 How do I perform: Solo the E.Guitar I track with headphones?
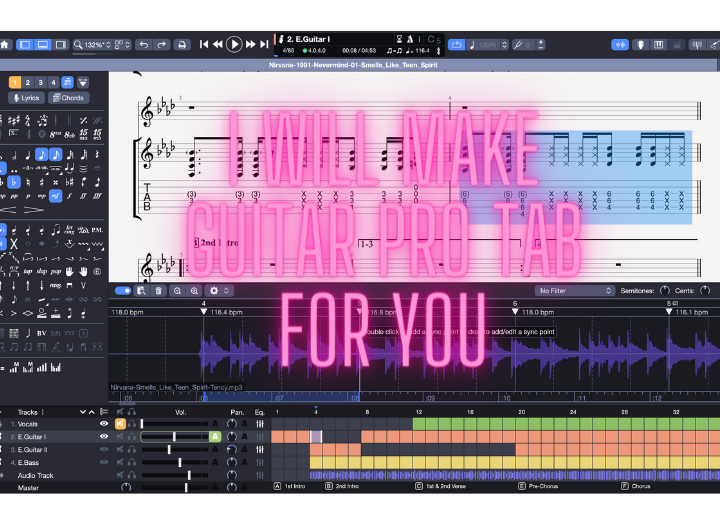tap(132, 437)
